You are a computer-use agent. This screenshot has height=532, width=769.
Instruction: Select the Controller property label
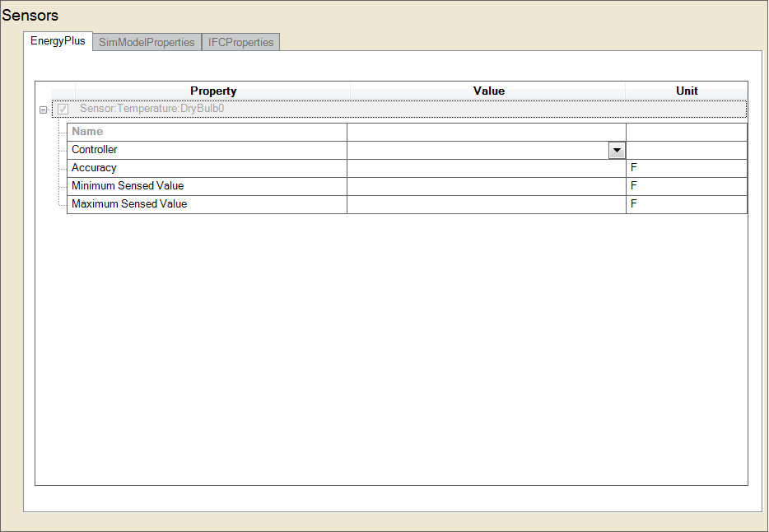[95, 150]
